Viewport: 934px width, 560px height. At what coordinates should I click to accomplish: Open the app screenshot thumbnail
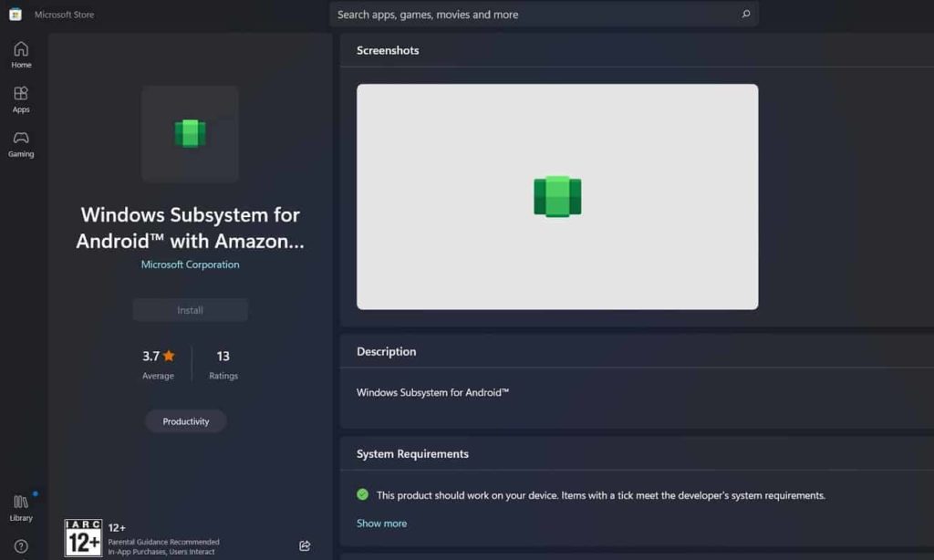coord(556,197)
